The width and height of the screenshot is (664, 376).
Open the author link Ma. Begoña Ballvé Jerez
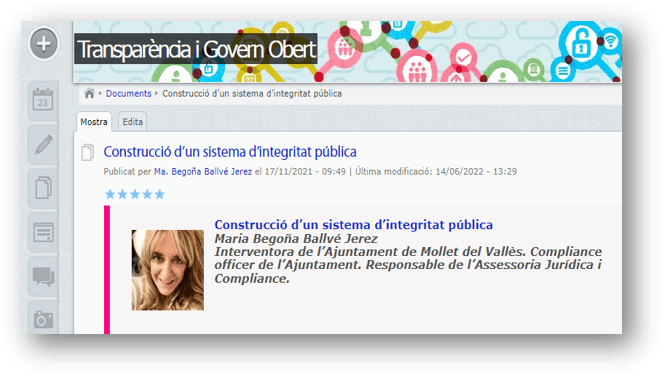pos(203,171)
